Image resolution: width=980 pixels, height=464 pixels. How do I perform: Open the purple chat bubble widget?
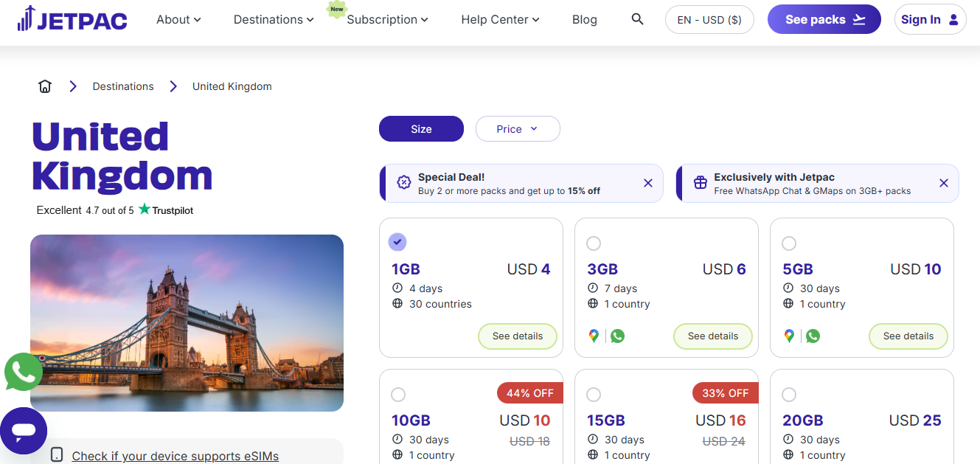pyautogui.click(x=24, y=431)
